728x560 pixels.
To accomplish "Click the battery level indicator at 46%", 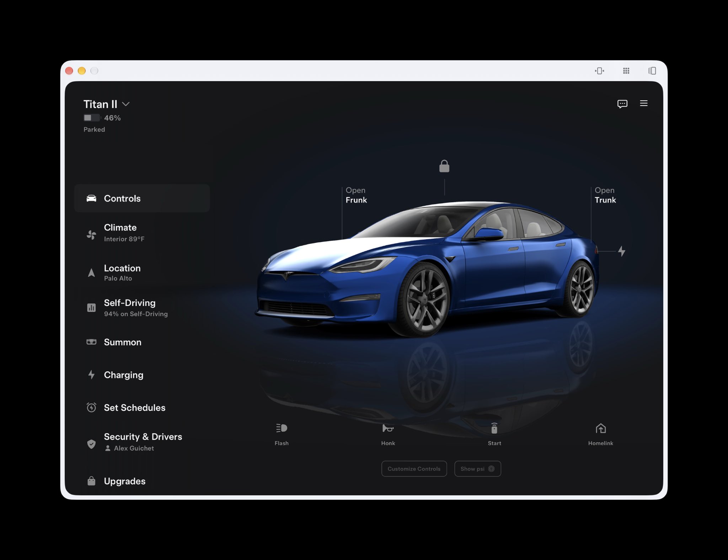I will (102, 118).
